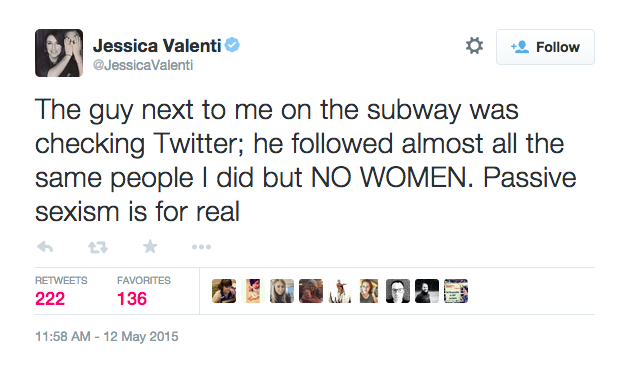Click the tweet text body
This screenshot has height=368, width=628.
pyautogui.click(x=306, y=160)
